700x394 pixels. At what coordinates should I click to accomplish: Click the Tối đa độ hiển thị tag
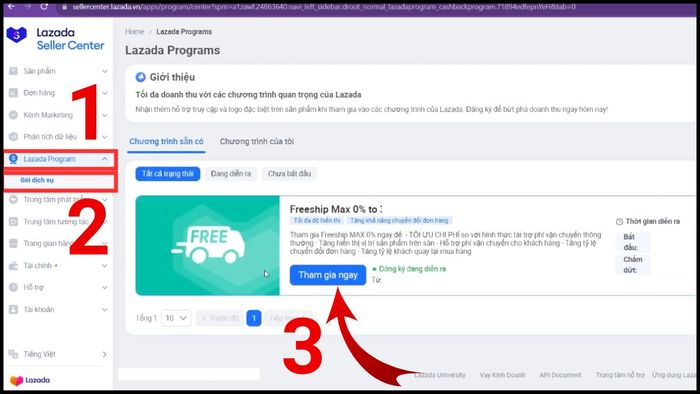(317, 220)
